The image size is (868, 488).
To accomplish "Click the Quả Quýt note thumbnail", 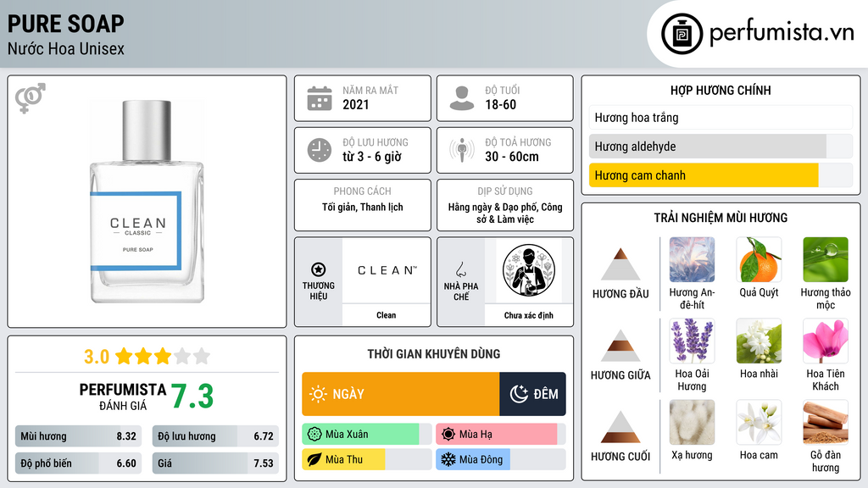I will [x=759, y=259].
